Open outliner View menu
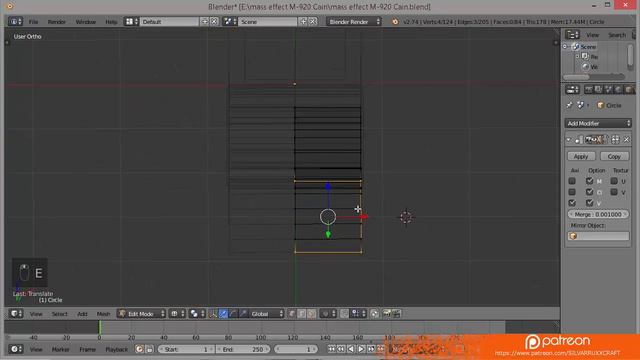This screenshot has height=360, width=640. (592, 35)
